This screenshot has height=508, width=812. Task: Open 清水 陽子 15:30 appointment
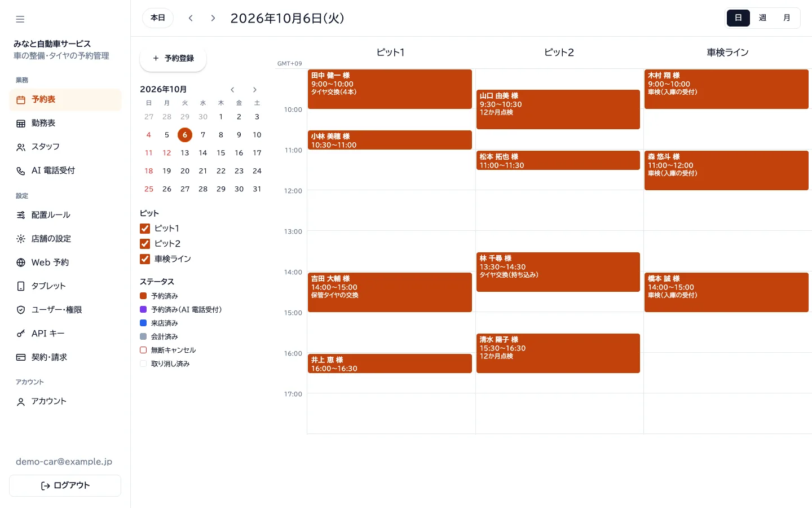pos(558,353)
